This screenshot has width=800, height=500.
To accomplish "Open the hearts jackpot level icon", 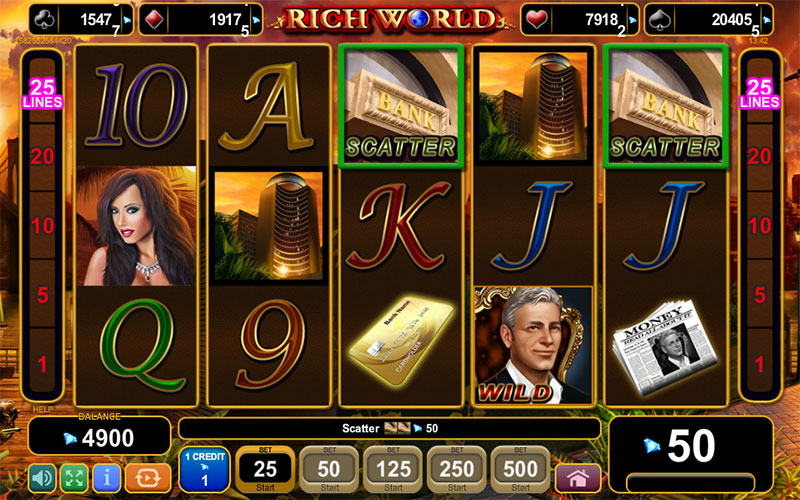I will point(537,20).
